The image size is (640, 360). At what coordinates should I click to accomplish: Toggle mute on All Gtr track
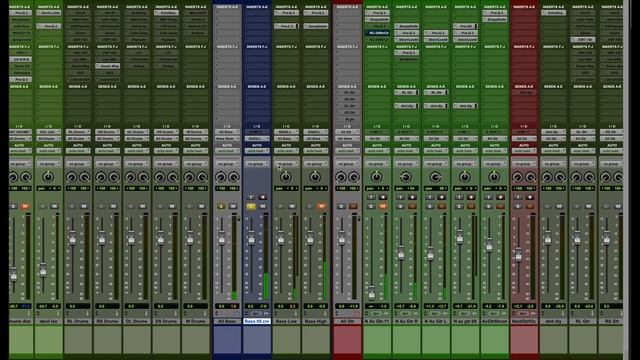point(353,207)
